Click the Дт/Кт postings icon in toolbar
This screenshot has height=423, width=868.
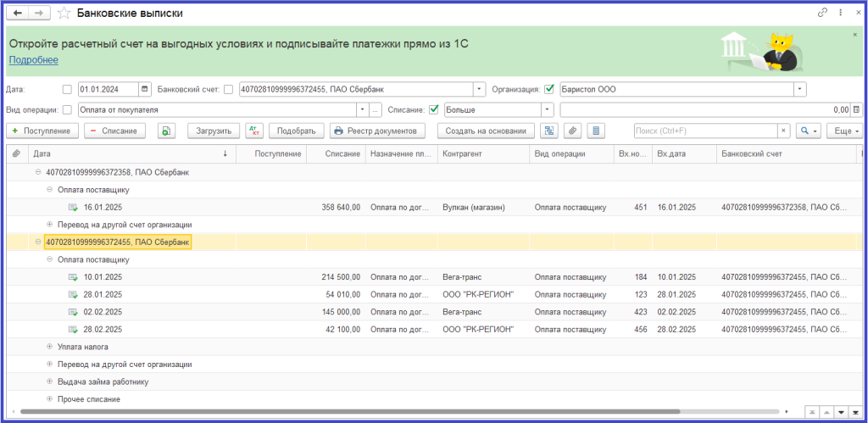coord(254,131)
